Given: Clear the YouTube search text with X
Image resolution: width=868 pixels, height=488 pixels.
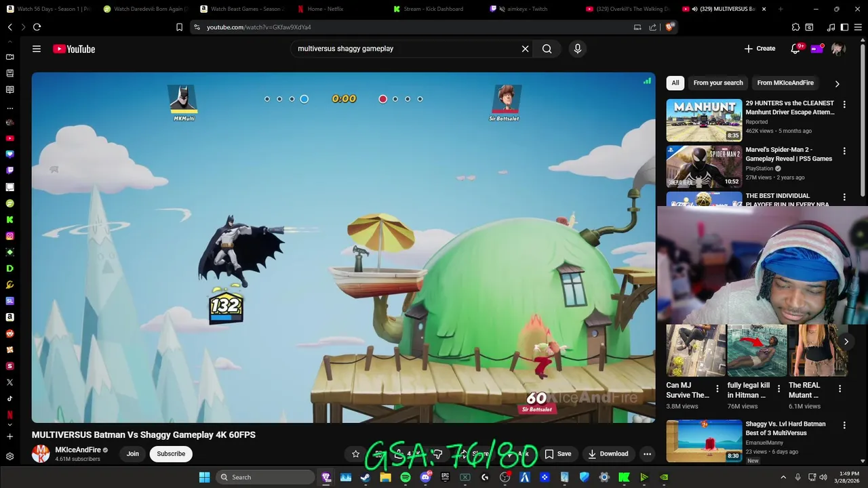Looking at the screenshot, I should (525, 49).
